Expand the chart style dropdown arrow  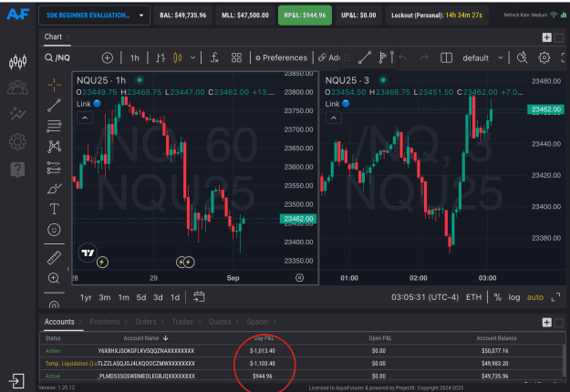192,57
